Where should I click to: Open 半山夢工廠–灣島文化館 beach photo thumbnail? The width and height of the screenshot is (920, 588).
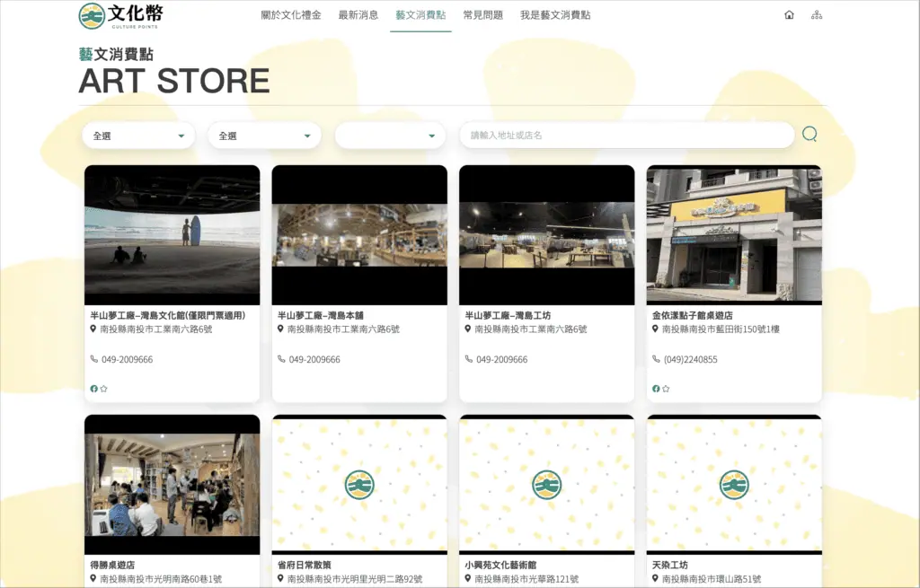tap(172, 235)
